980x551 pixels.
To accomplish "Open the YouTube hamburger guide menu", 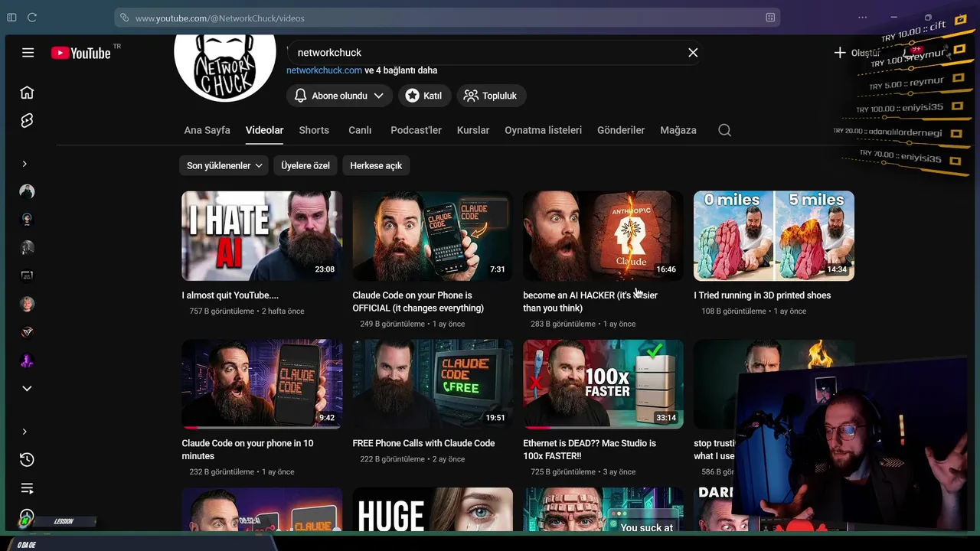I will [28, 53].
